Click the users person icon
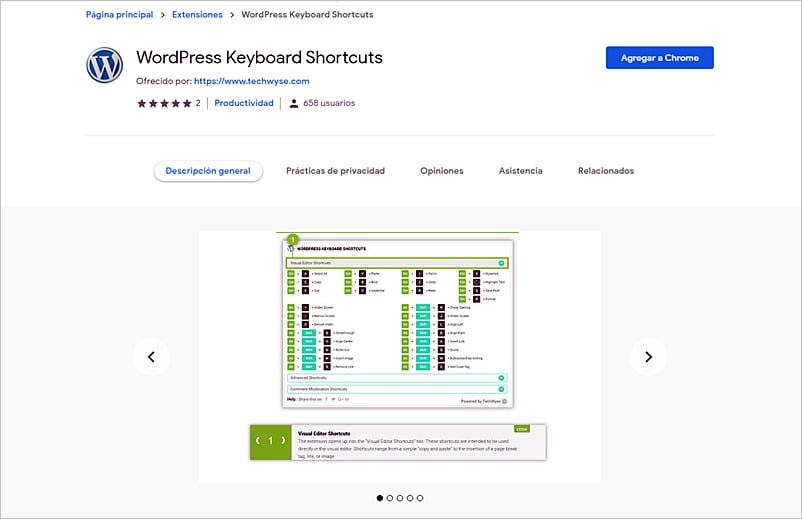The height and width of the screenshot is (519, 802). click(294, 103)
